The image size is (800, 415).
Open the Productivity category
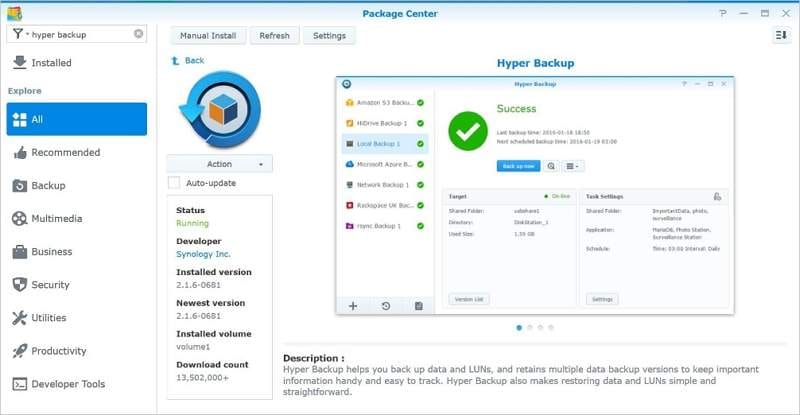click(x=77, y=351)
